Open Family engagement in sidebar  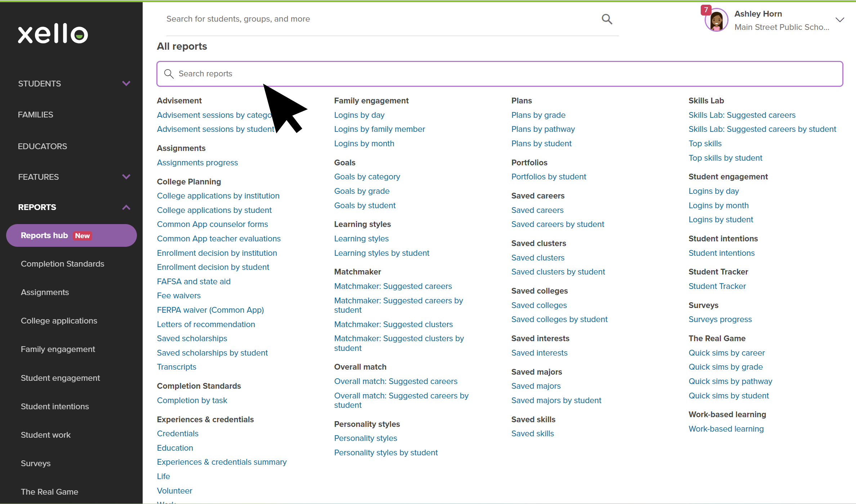point(58,349)
